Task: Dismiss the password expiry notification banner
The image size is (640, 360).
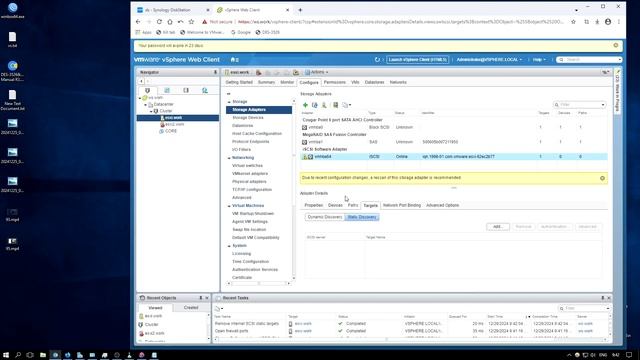Action: tap(616, 45)
